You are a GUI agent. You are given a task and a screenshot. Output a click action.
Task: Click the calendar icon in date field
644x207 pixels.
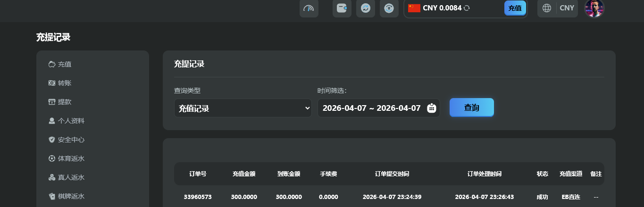[x=431, y=108]
